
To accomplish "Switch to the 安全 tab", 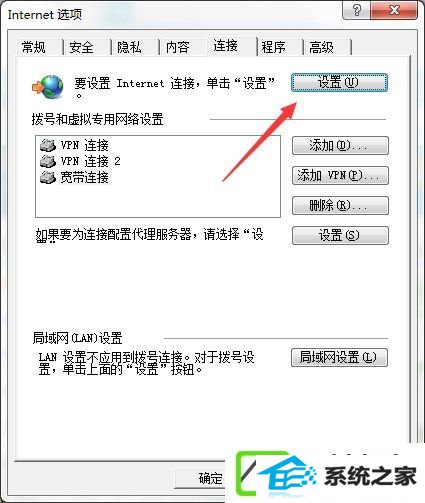I will [x=81, y=47].
